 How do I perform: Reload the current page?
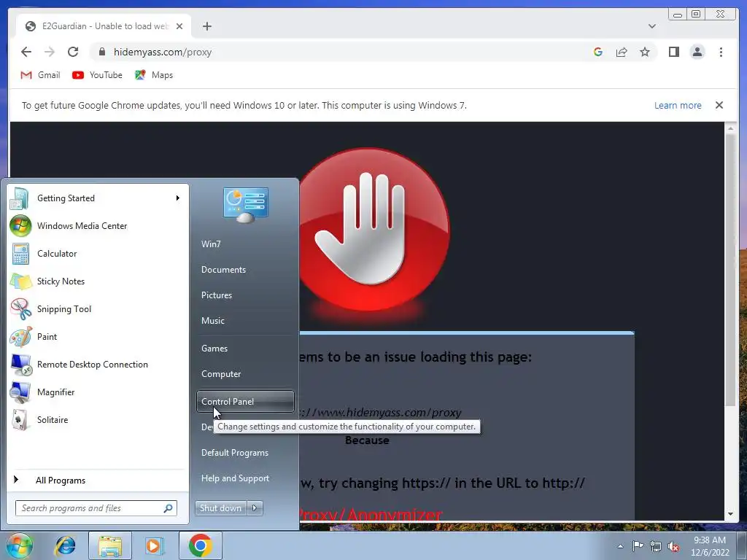pyautogui.click(x=73, y=52)
